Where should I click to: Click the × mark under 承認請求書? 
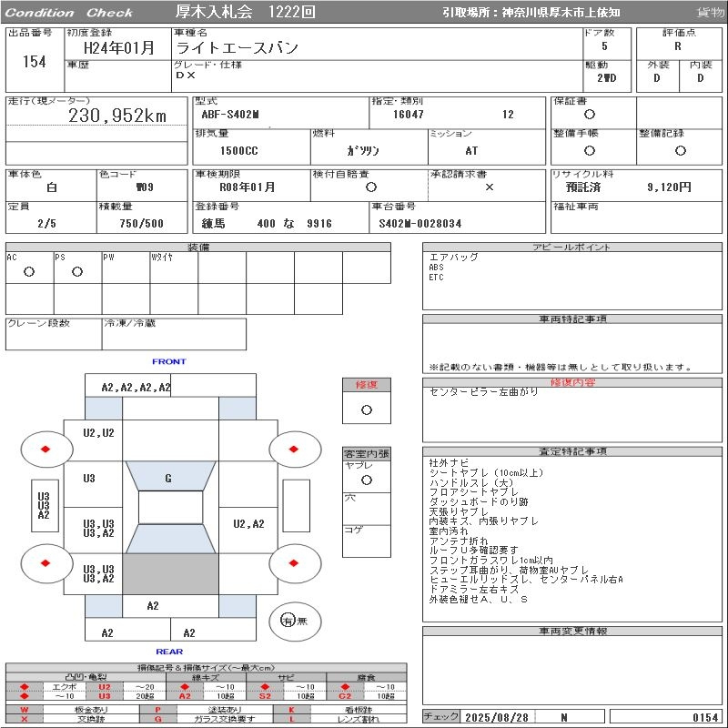(490, 187)
